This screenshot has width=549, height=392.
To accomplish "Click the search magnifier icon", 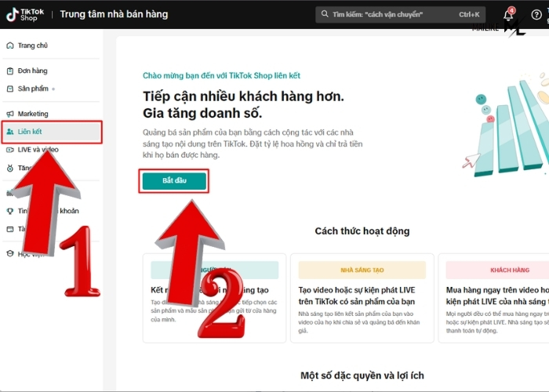I will (x=325, y=14).
